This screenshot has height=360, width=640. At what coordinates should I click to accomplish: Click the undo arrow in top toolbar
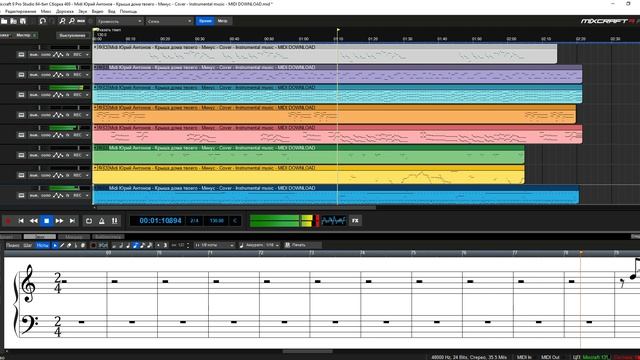tap(43, 21)
